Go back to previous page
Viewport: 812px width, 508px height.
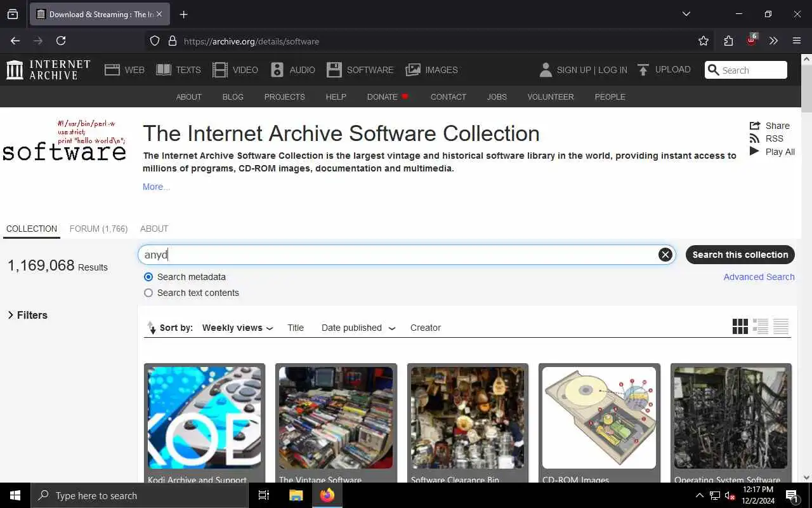(x=15, y=41)
